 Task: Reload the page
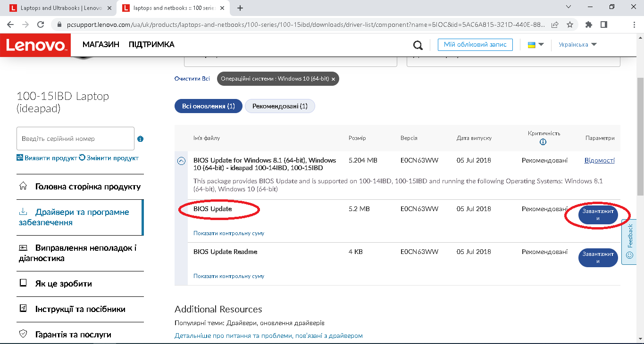point(41,25)
